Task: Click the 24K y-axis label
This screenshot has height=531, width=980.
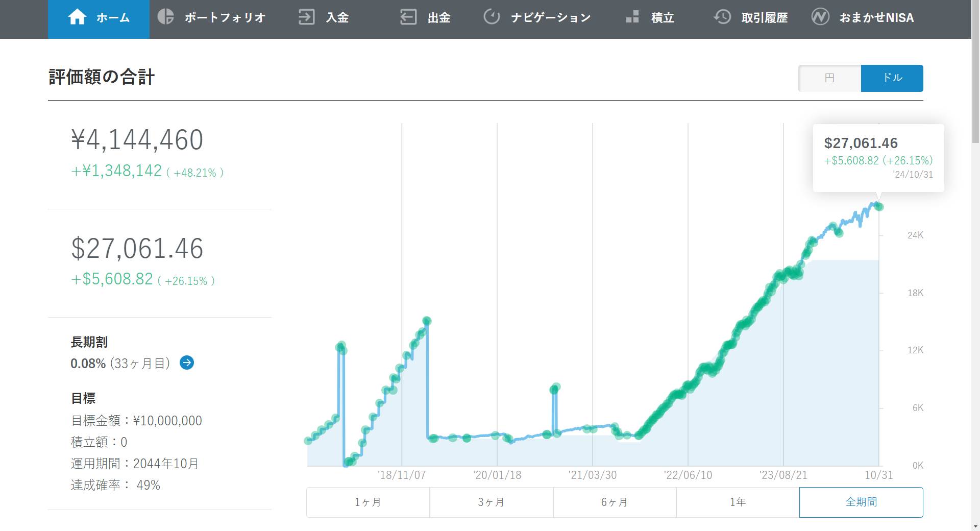Action: pos(916,235)
